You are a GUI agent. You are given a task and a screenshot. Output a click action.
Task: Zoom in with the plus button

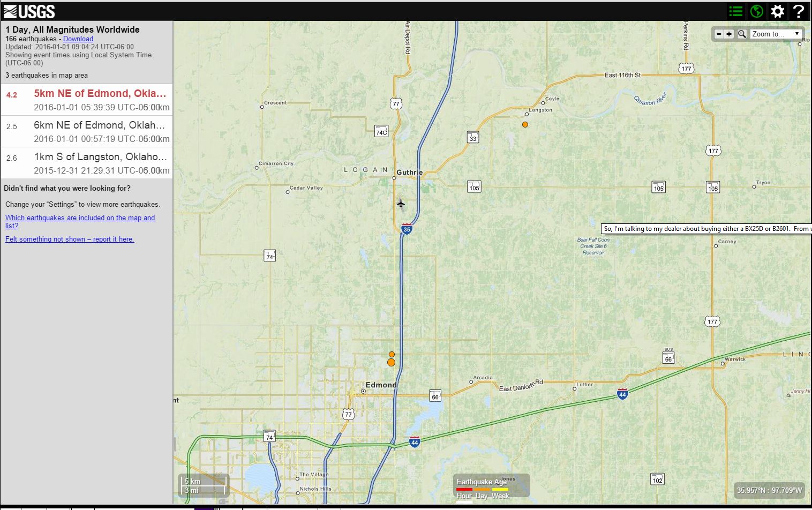pos(729,34)
